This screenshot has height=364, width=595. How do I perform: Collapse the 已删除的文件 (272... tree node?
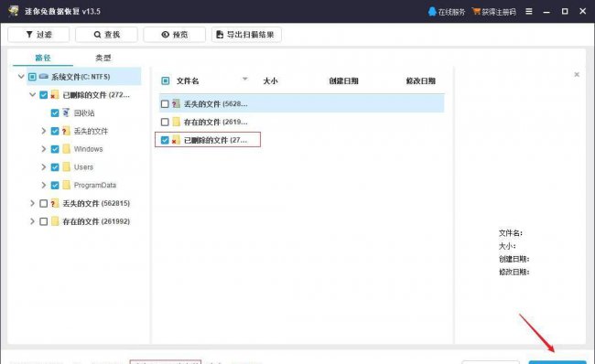pos(33,95)
